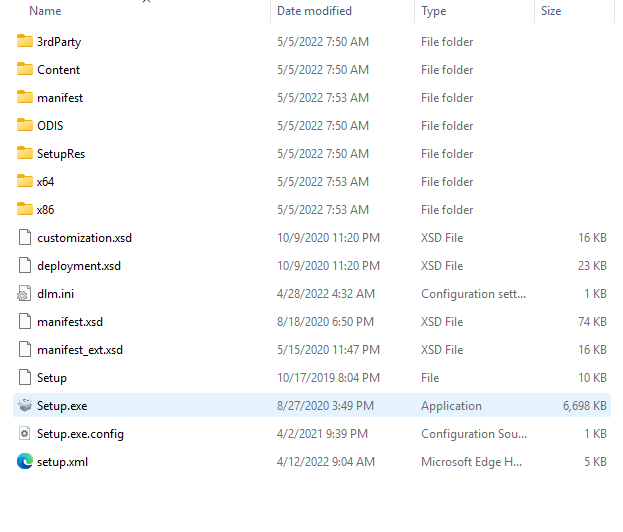
Task: Click the 10/17/2019 8:04 PM date
Action: tap(328, 377)
